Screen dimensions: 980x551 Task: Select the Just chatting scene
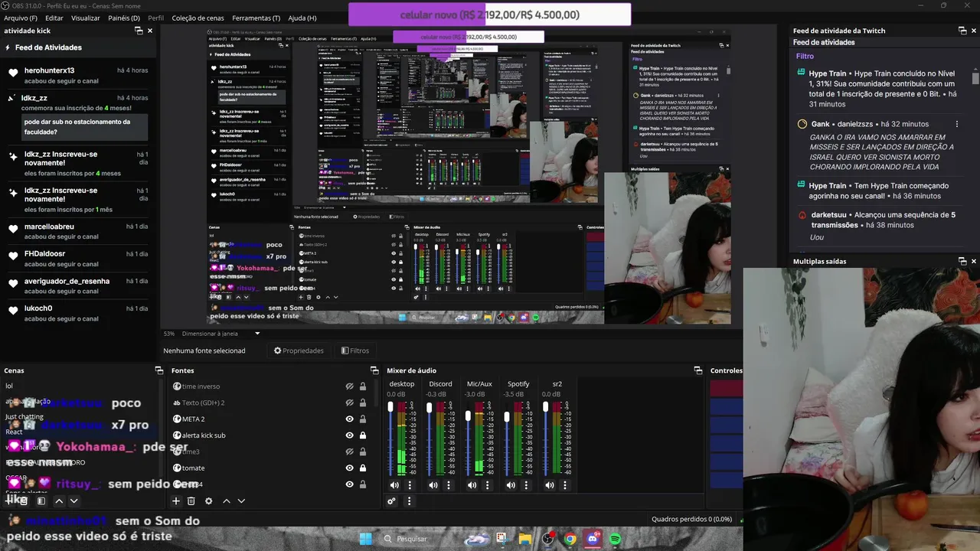24,417
